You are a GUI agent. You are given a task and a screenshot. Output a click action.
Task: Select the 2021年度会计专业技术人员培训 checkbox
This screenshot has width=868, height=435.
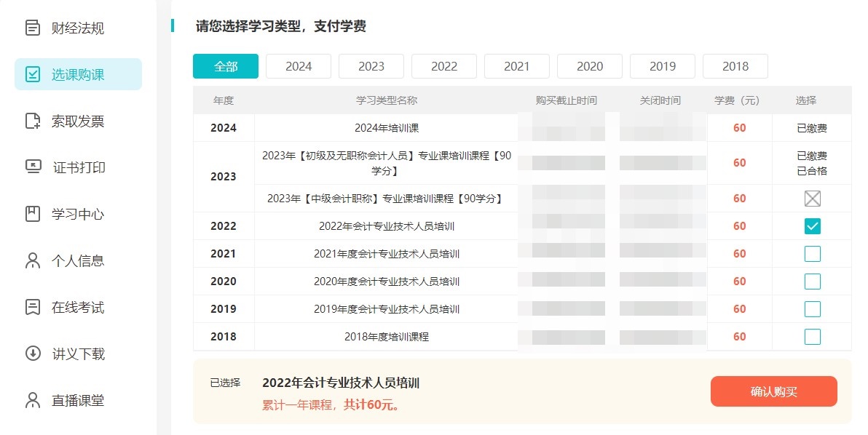811,253
